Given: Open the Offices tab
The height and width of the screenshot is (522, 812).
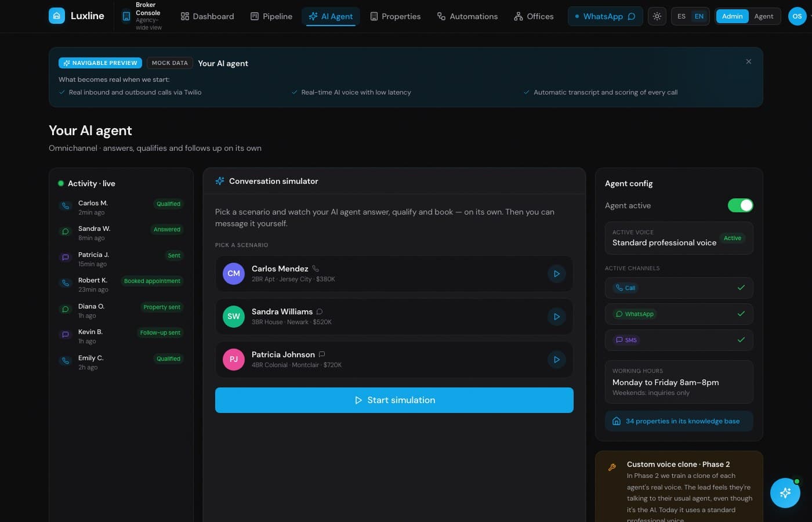Looking at the screenshot, I should [x=534, y=16].
